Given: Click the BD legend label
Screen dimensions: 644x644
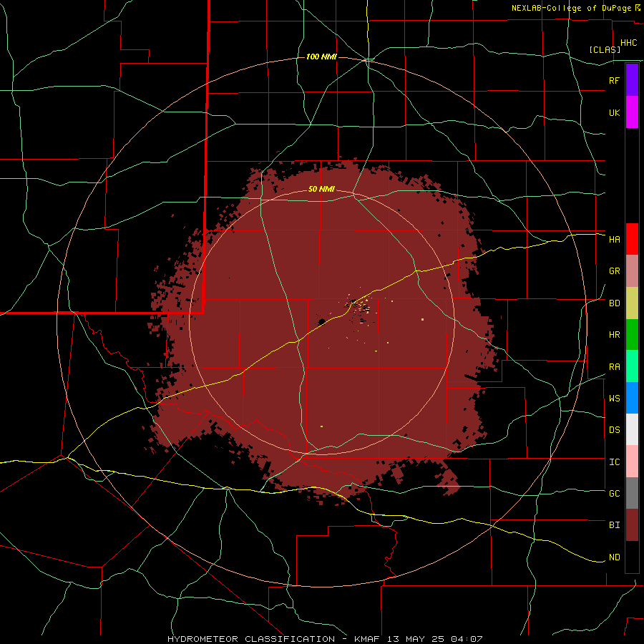Looking at the screenshot, I should click(614, 303).
